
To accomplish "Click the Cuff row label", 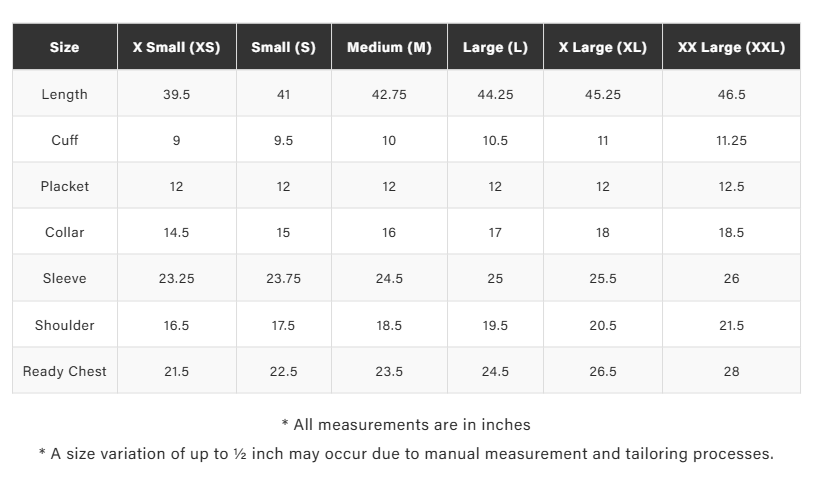I will coord(64,140).
